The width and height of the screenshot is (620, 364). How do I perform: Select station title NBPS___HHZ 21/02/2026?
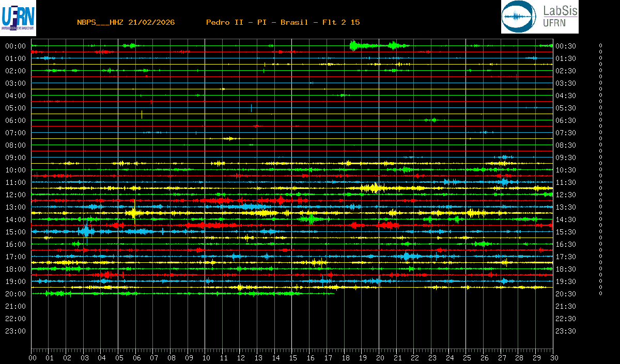126,22
